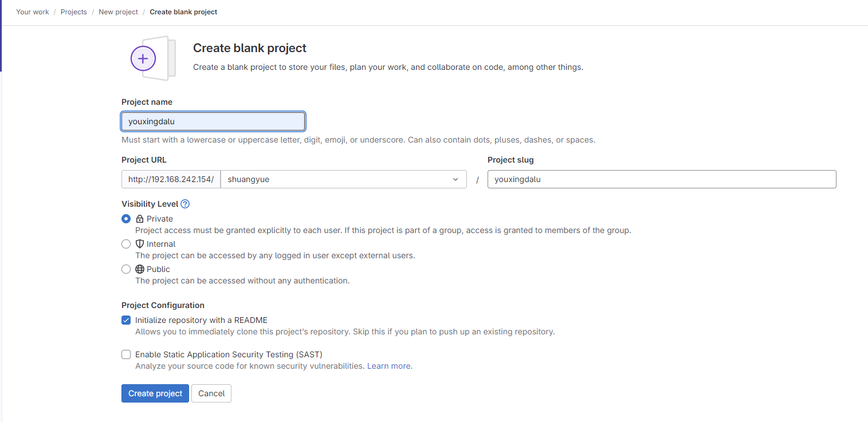Viewport: 868px width, 422px height.
Task: Focus the Project name input field
Action: click(x=213, y=121)
